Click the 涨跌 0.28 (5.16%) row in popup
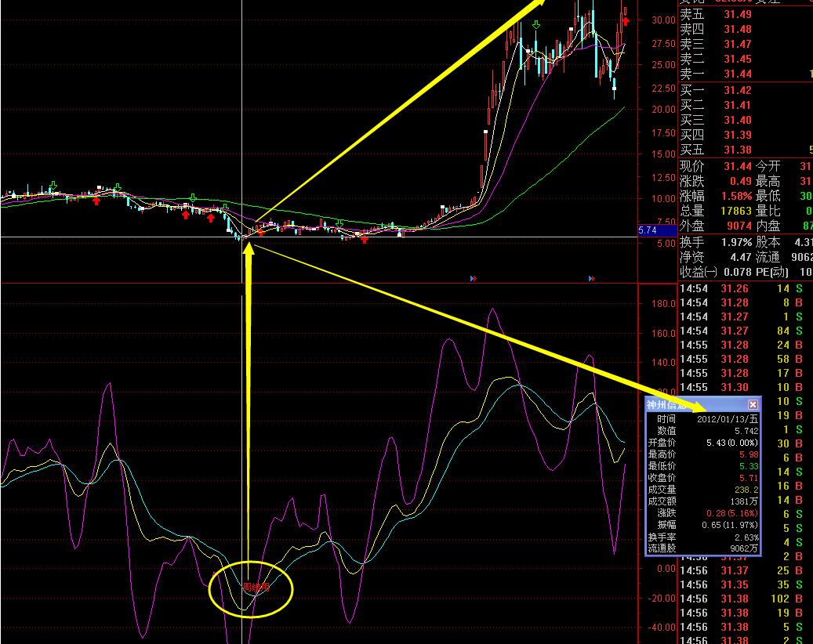The image size is (813, 644). (703, 513)
